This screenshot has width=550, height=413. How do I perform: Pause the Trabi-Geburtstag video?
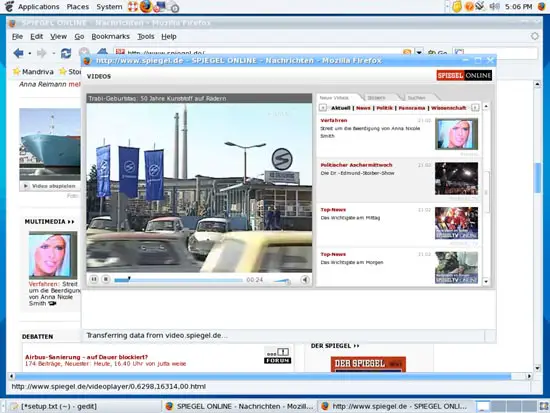pyautogui.click(x=94, y=279)
